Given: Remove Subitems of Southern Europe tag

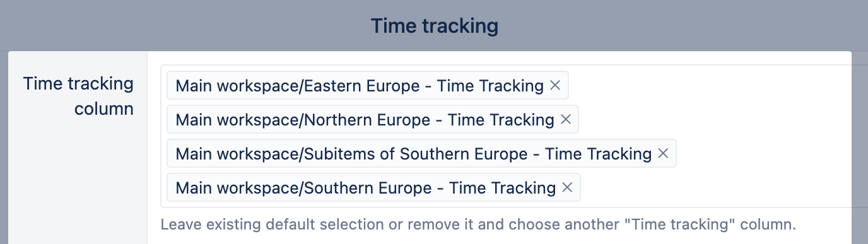Looking at the screenshot, I should 663,153.
